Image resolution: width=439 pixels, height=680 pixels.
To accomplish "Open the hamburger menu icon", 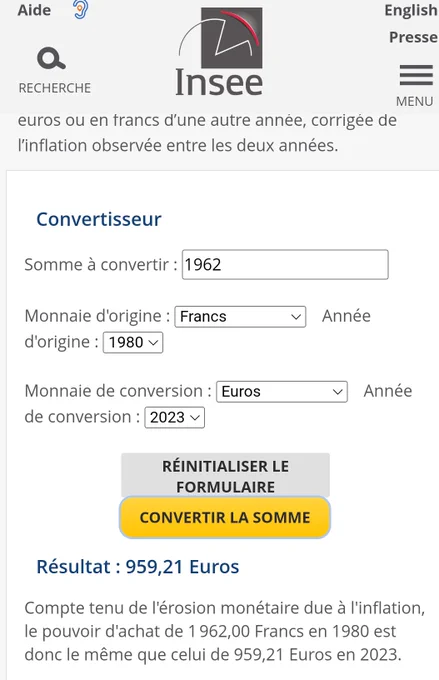I will (x=416, y=75).
